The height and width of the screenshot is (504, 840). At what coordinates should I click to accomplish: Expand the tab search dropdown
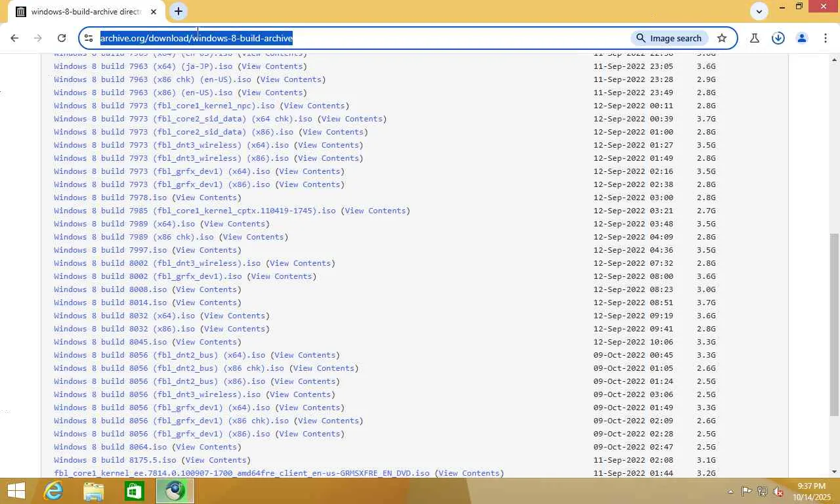pyautogui.click(x=759, y=11)
